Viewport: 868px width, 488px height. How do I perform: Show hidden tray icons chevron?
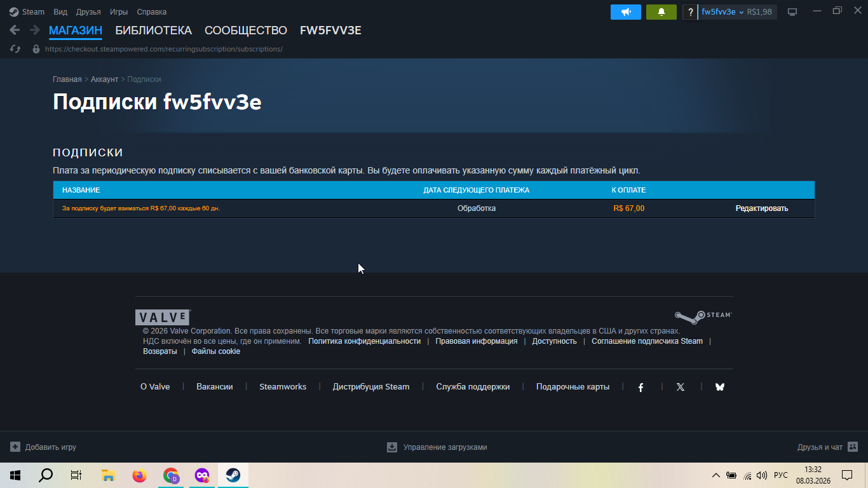pos(715,475)
